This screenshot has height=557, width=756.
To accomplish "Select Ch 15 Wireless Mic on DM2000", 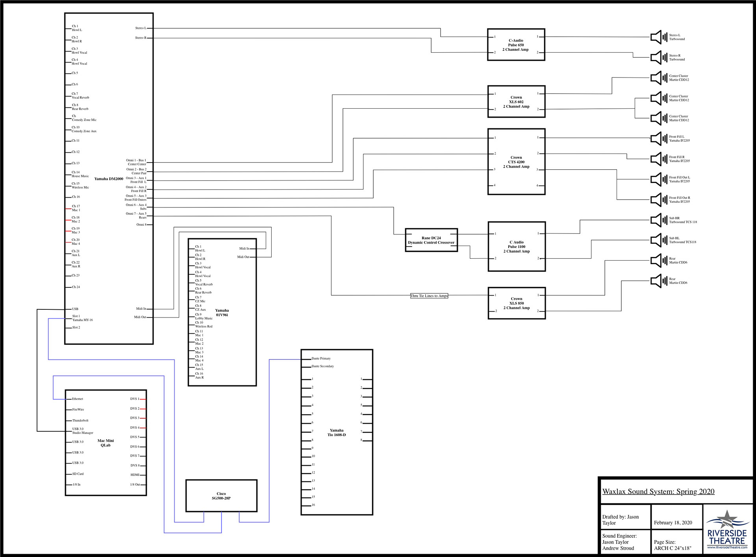I will (x=80, y=185).
